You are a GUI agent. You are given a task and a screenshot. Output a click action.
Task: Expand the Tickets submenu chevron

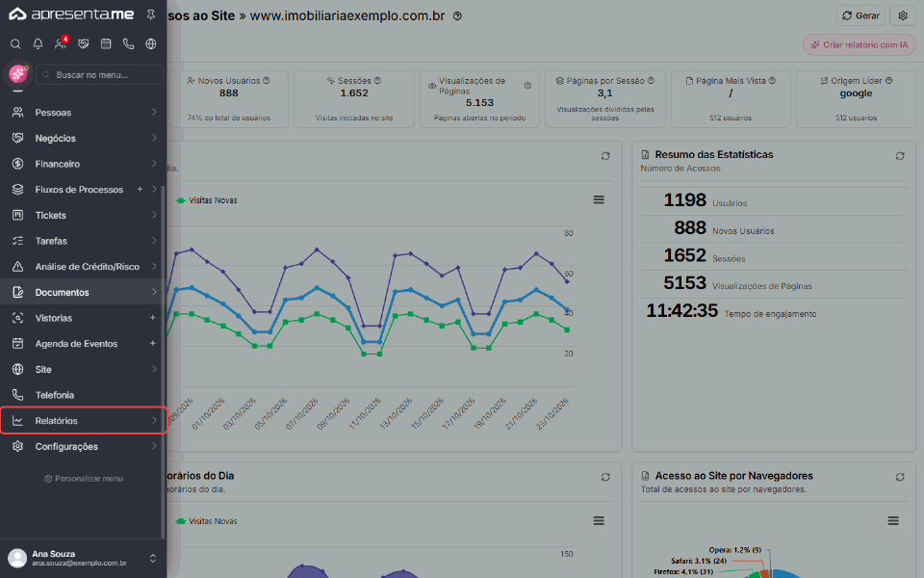(154, 215)
